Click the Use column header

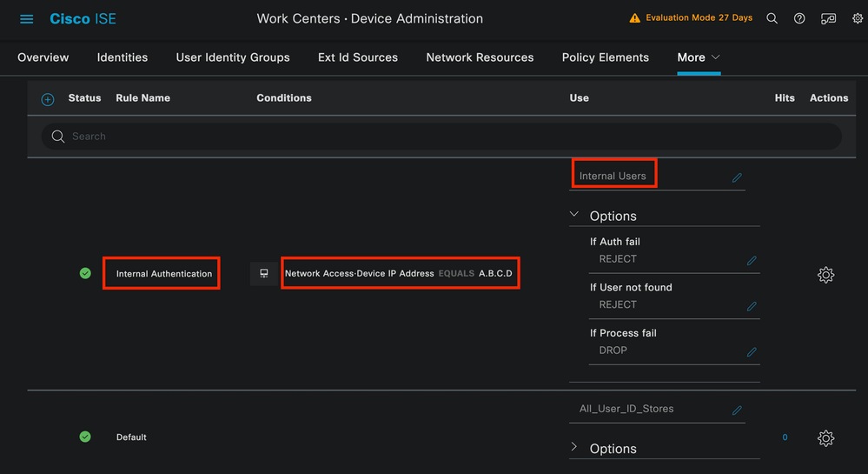tap(579, 98)
